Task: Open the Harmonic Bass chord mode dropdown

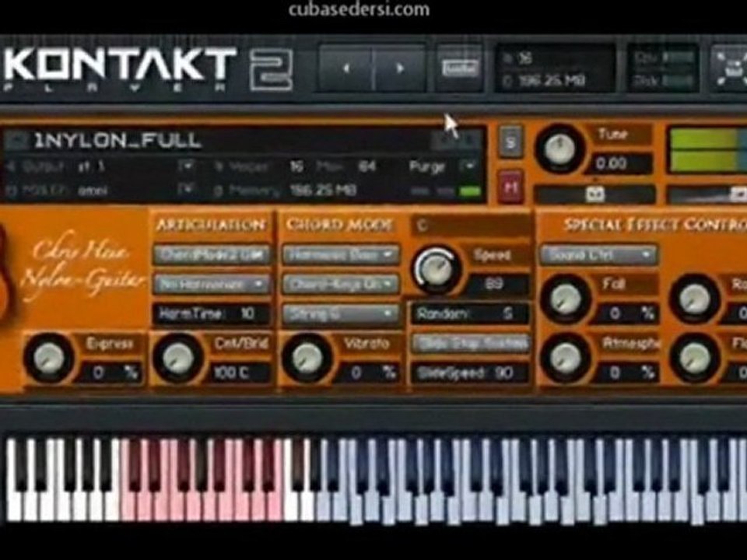Action: pyautogui.click(x=341, y=255)
